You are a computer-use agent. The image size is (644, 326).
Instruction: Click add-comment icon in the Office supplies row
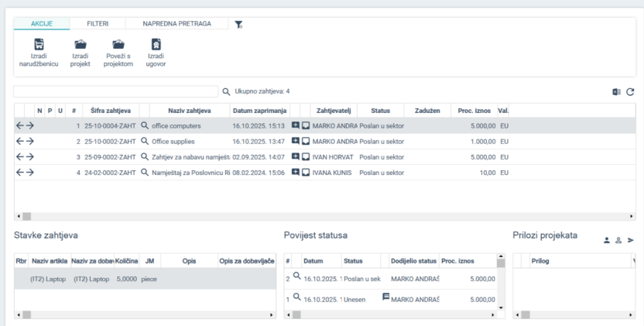tap(296, 142)
